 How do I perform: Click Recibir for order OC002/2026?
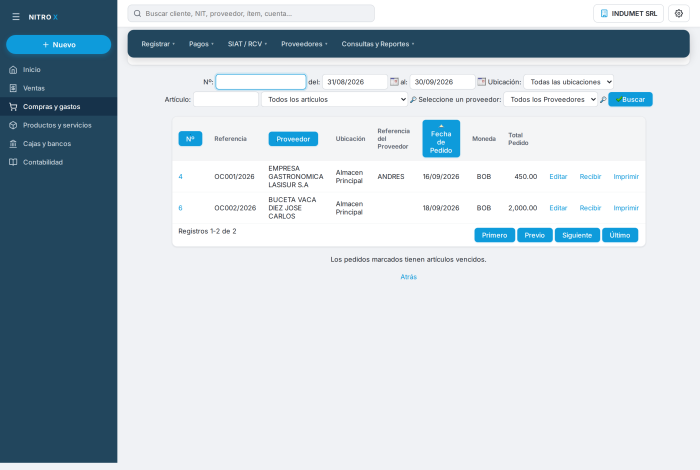point(590,208)
